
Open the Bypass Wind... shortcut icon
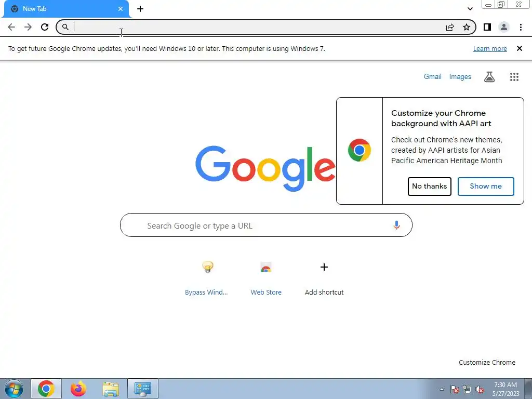(208, 267)
